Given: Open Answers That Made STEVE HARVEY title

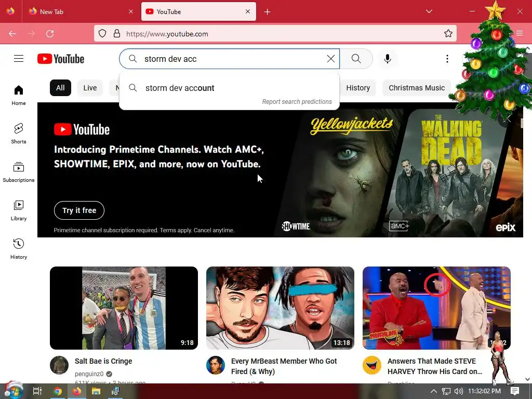Looking at the screenshot, I should click(x=435, y=366).
